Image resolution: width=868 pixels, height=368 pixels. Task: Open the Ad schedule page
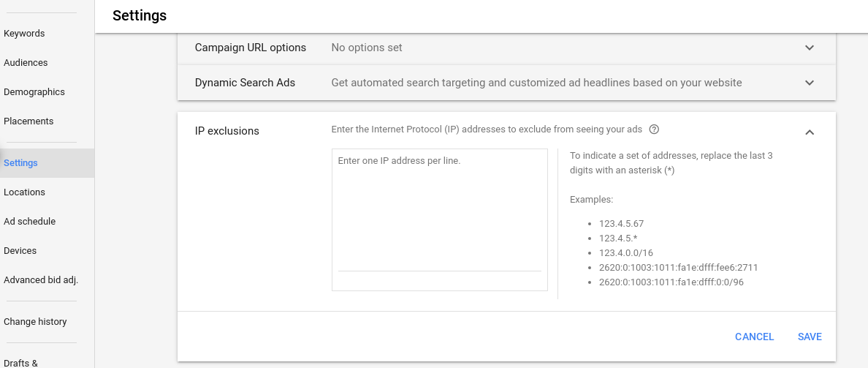29,222
